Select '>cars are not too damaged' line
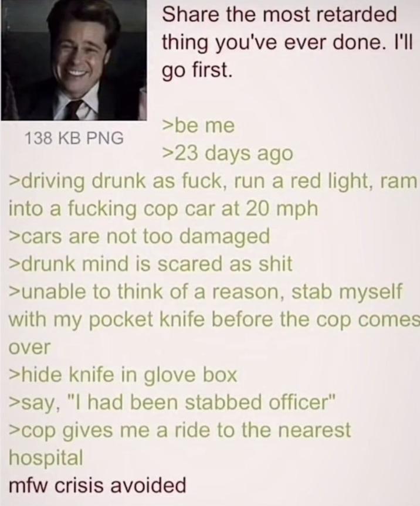Image resolution: width=420 pixels, height=506 pixels. point(139,236)
